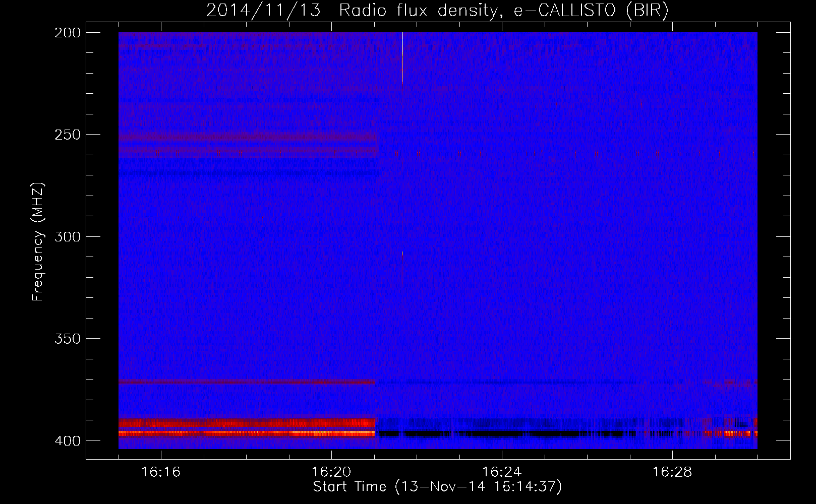Click the '16:16' time tick label
Viewport: 816px width, 504px height.
(161, 472)
